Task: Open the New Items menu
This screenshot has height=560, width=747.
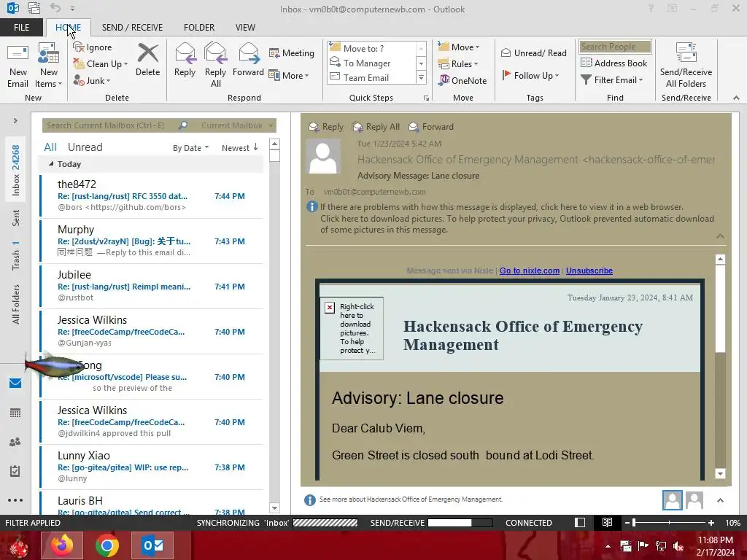Action: 48,65
